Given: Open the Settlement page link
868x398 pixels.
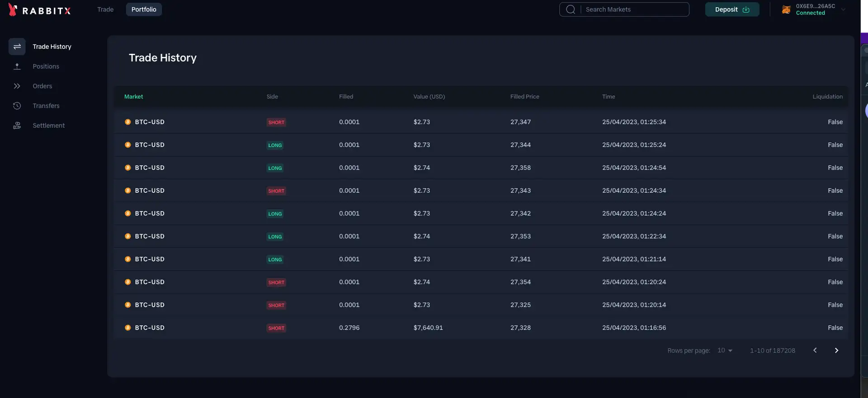Looking at the screenshot, I should (48, 126).
